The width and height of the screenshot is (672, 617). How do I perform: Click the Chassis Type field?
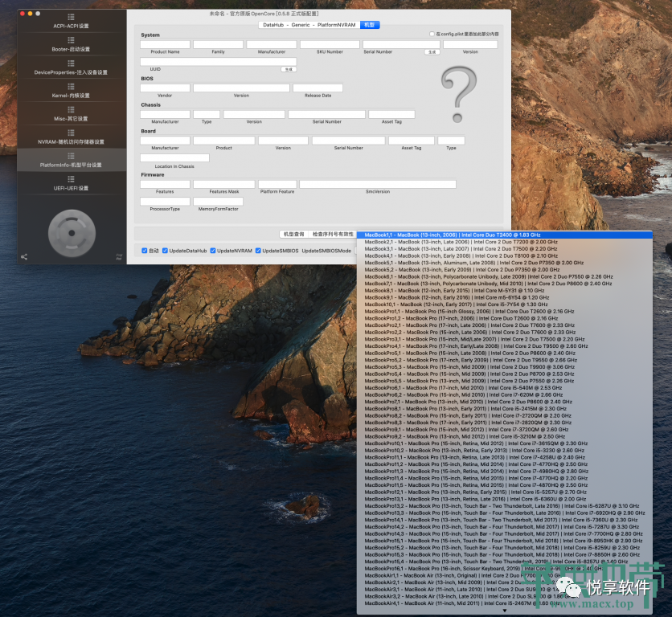207,114
